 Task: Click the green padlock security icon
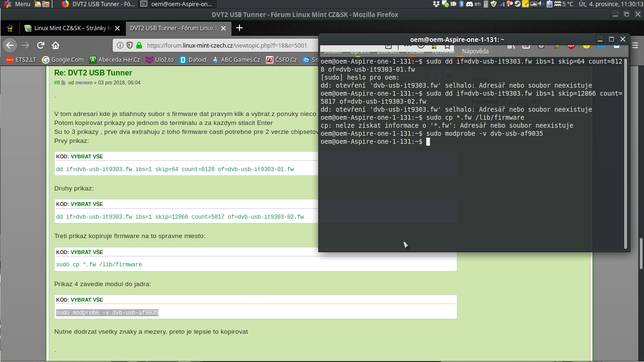pos(139,46)
